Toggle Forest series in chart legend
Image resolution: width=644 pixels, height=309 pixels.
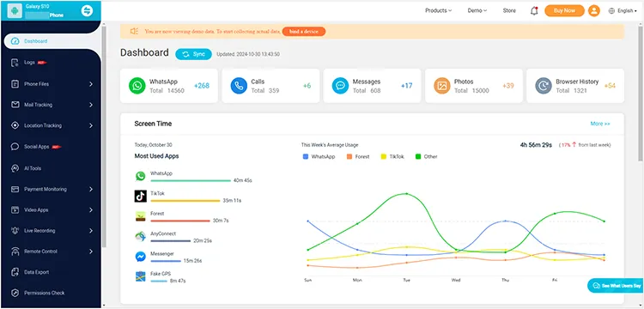358,156
